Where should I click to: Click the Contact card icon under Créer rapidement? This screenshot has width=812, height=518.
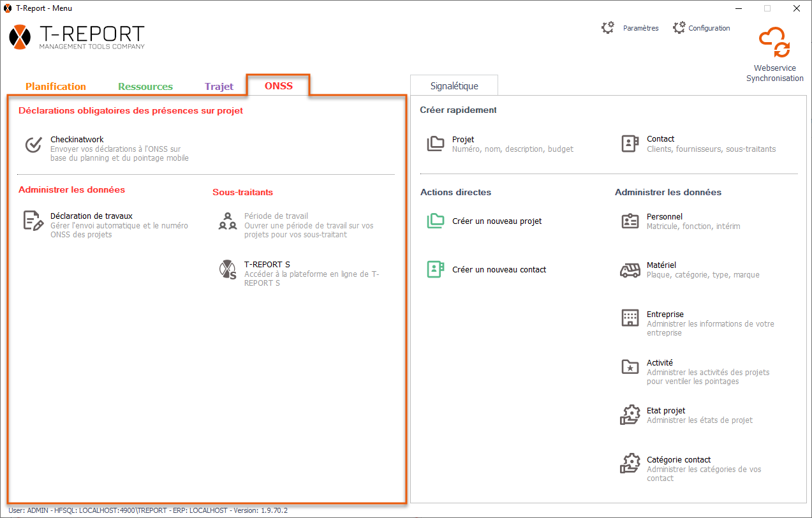[630, 144]
